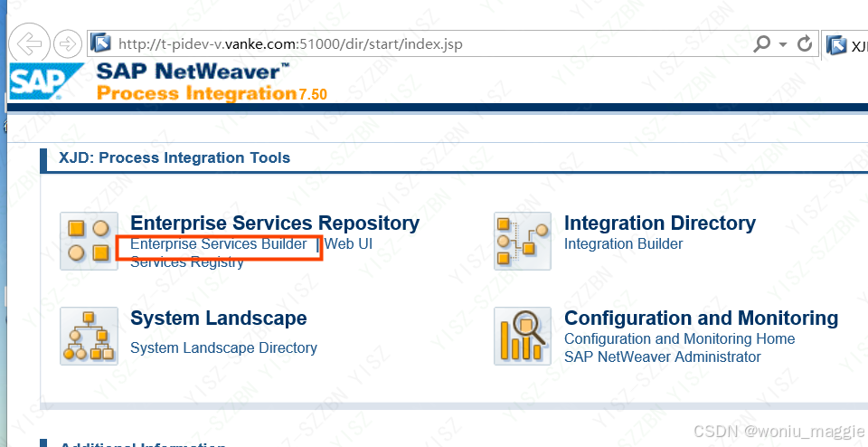This screenshot has width=868, height=447.
Task: Open the Web UI link
Action: point(348,243)
